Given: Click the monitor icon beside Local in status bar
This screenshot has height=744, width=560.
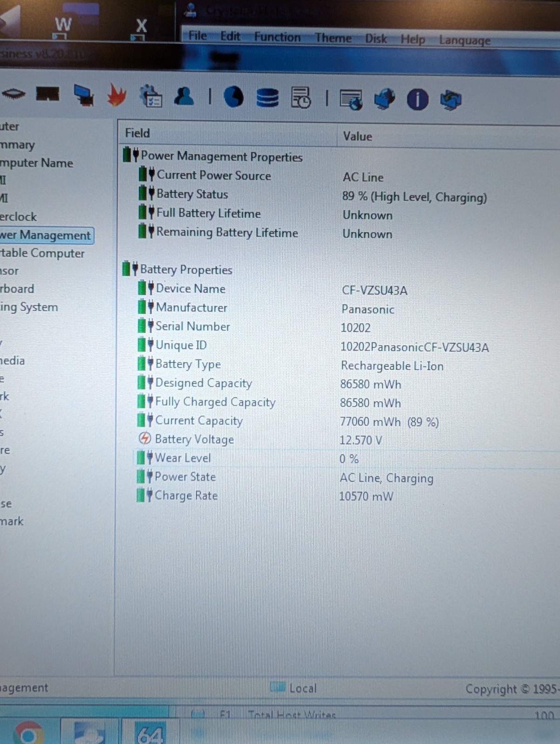Looking at the screenshot, I should point(278,686).
